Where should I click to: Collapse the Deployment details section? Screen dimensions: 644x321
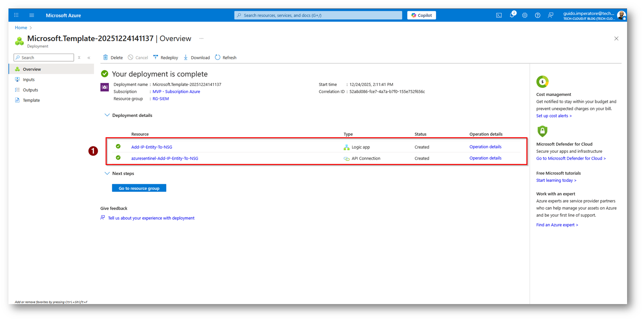click(x=107, y=115)
